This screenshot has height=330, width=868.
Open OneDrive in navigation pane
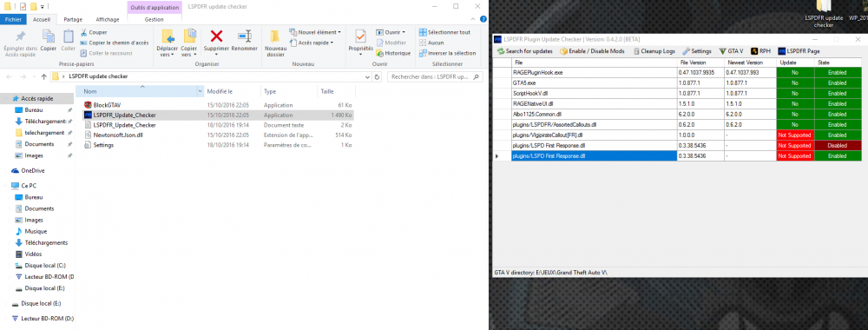[x=32, y=170]
